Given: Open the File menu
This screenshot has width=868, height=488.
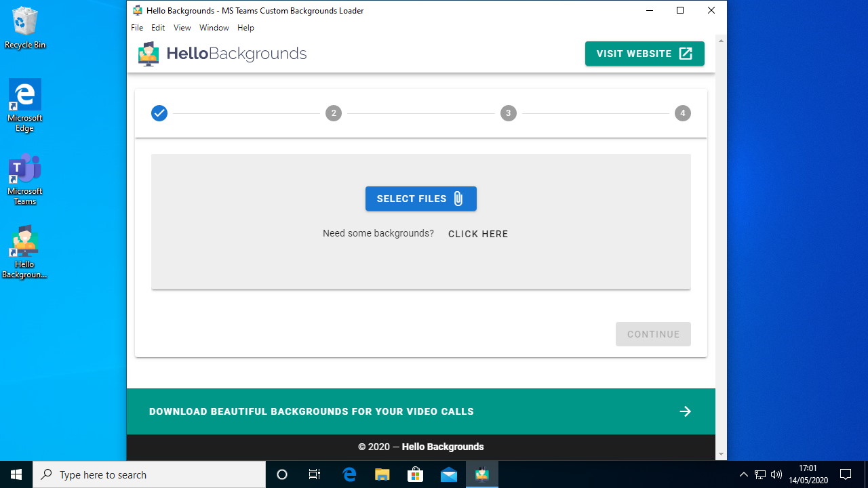Looking at the screenshot, I should click(137, 28).
